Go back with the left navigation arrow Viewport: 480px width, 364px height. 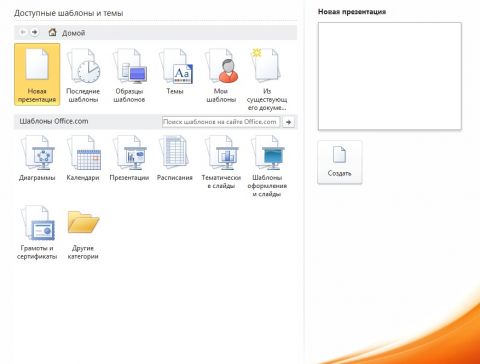tap(23, 32)
